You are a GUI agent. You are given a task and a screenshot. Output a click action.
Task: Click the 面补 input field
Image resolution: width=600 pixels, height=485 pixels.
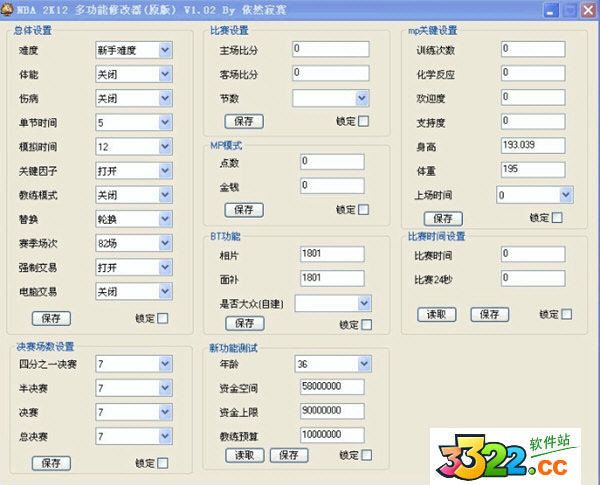[x=332, y=278]
